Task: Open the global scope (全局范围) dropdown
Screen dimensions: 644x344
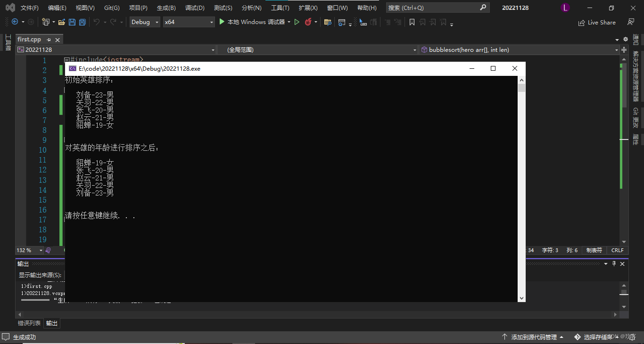Action: pos(318,49)
